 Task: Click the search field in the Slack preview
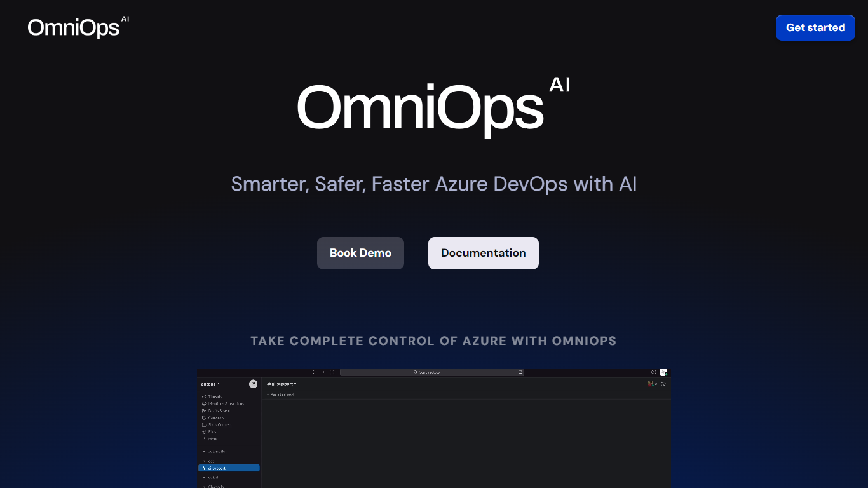click(x=432, y=372)
